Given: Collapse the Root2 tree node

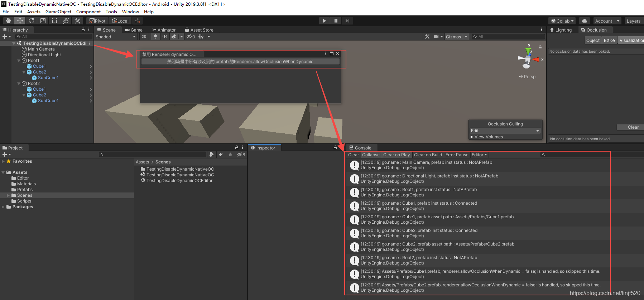Looking at the screenshot, I should (19, 84).
